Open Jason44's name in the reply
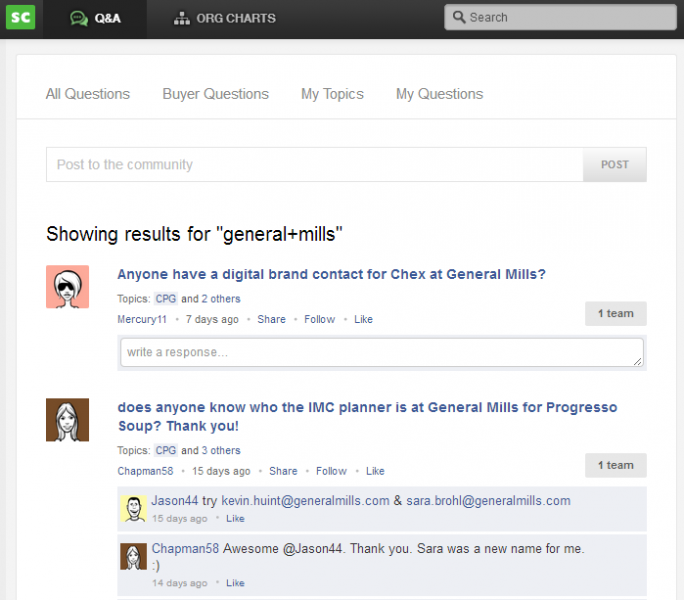 [174, 501]
